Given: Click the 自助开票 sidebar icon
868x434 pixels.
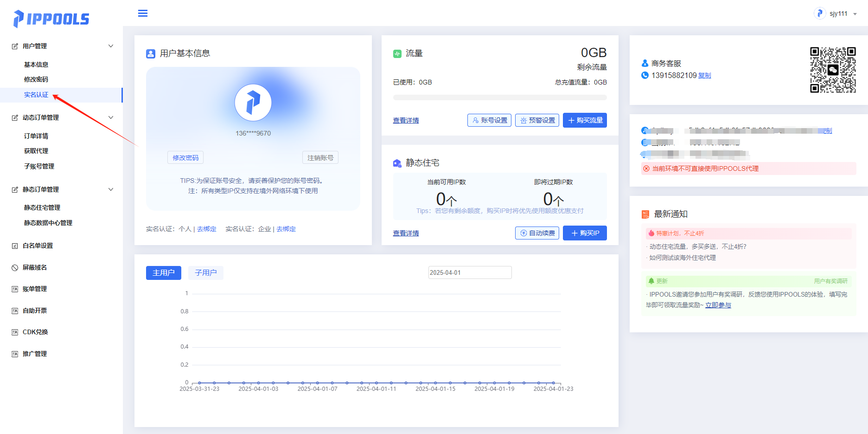Looking at the screenshot, I should tap(14, 310).
